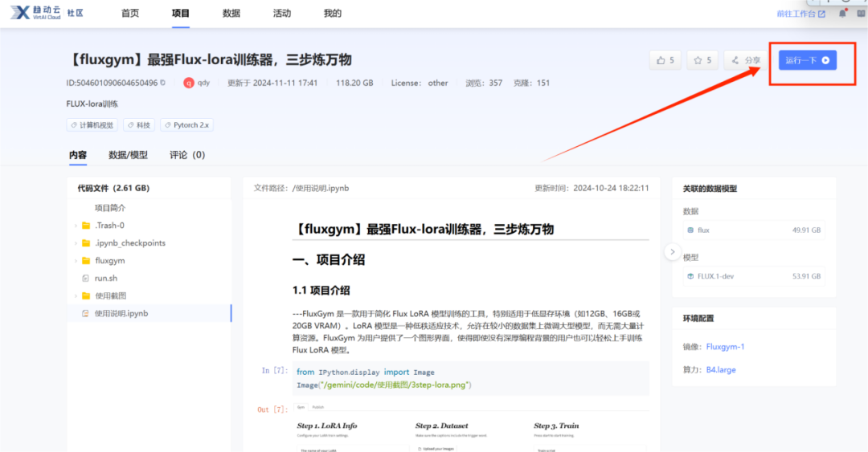Open the Fluxgym-1 image link
This screenshot has width=868, height=452.
[x=725, y=347]
